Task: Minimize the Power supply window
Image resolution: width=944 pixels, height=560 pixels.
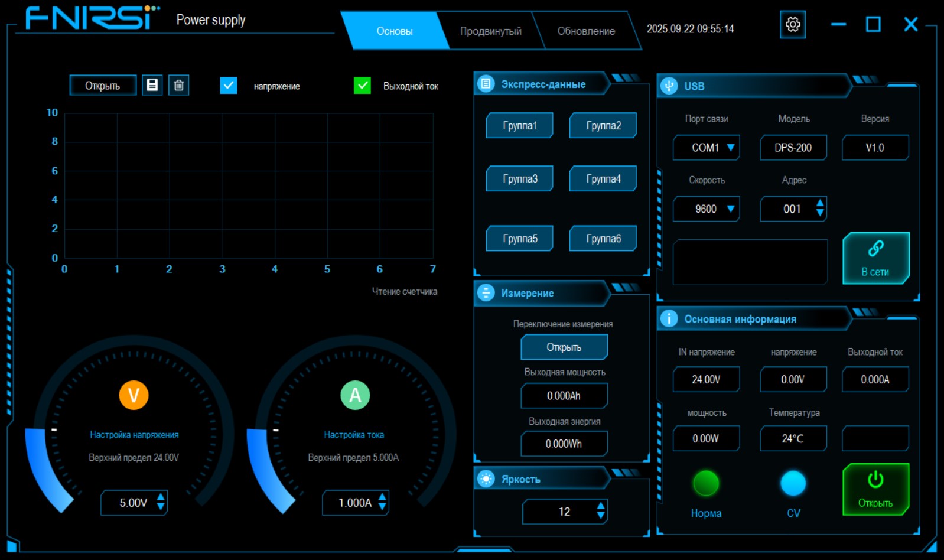Action: coord(838,25)
